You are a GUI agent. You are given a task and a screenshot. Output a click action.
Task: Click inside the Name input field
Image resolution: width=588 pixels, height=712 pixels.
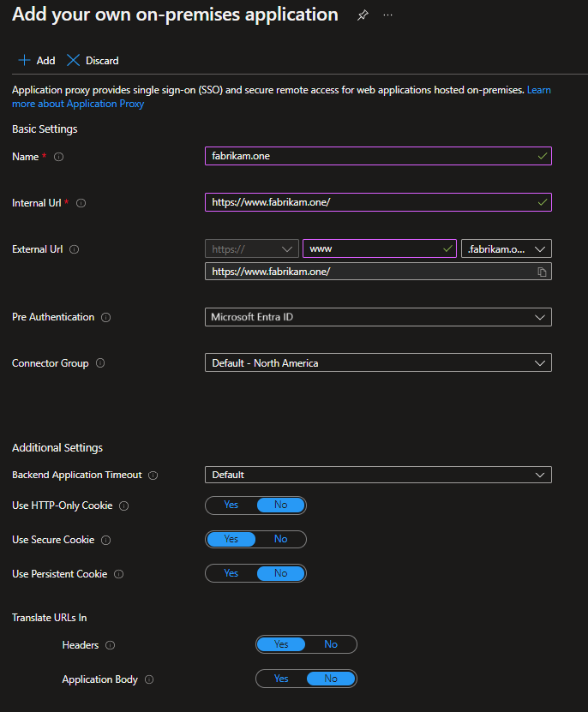[x=377, y=156]
